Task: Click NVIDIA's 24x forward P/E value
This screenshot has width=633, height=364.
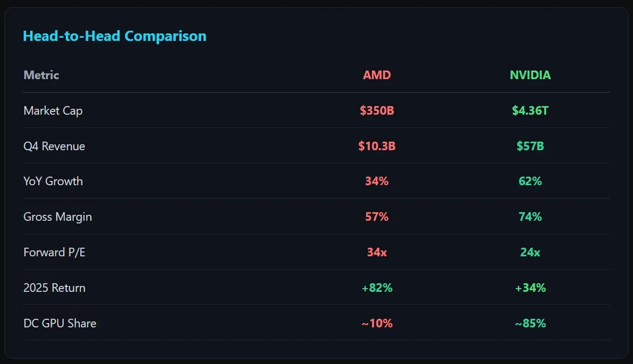Action: pyautogui.click(x=530, y=252)
